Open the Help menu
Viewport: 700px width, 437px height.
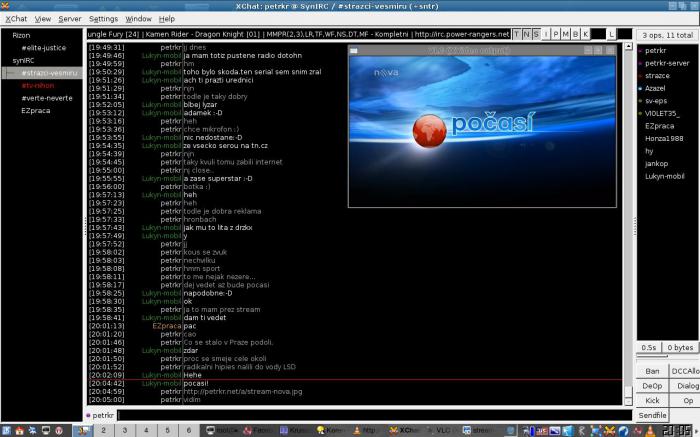click(x=167, y=19)
